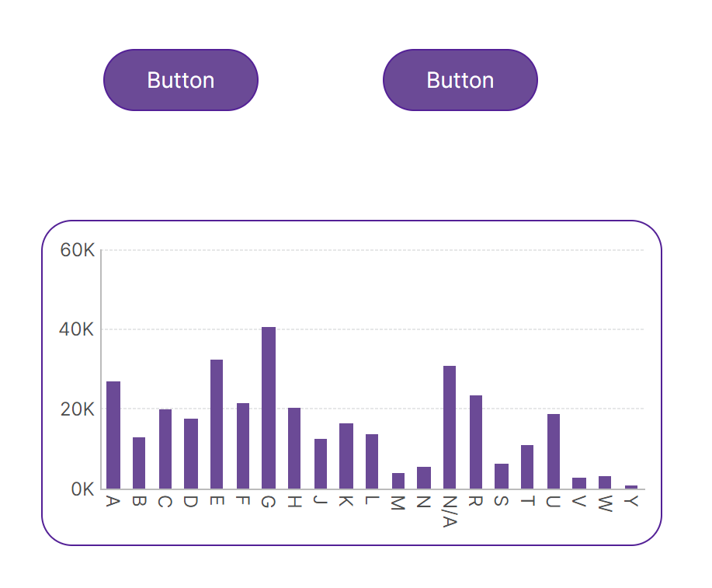The height and width of the screenshot is (588, 712).
Task: Click the bar above label H
Action: (x=294, y=448)
